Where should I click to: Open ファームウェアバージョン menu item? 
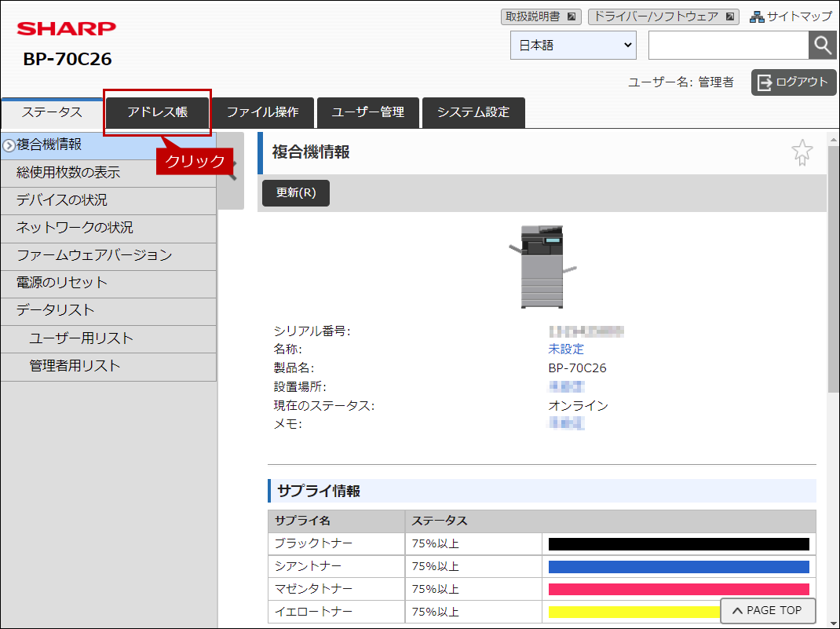click(109, 255)
